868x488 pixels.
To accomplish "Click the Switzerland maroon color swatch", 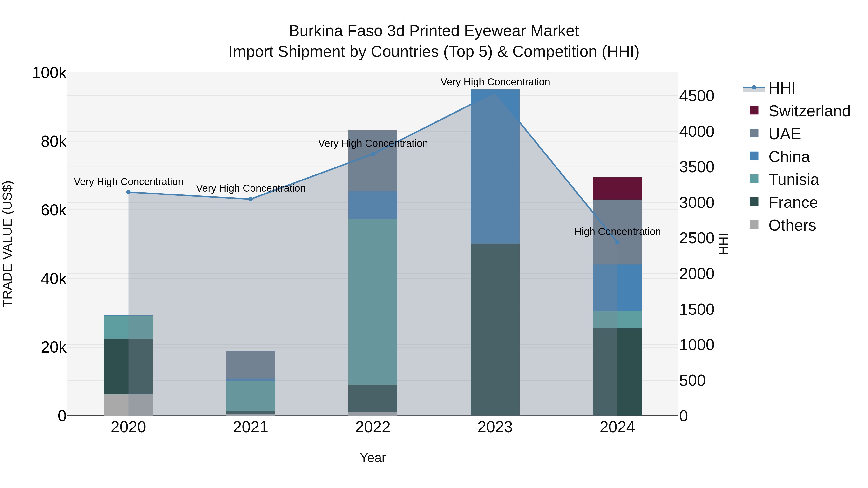I will tap(754, 110).
